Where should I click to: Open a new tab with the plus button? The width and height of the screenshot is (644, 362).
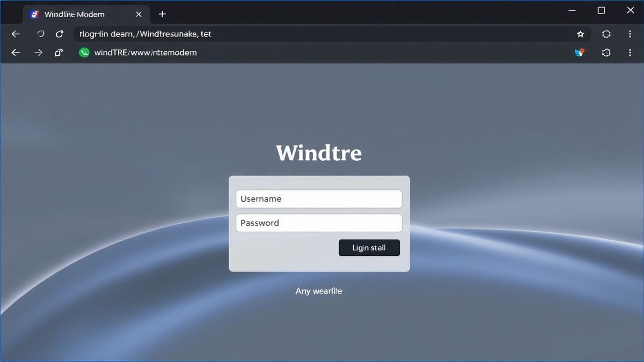click(x=162, y=14)
